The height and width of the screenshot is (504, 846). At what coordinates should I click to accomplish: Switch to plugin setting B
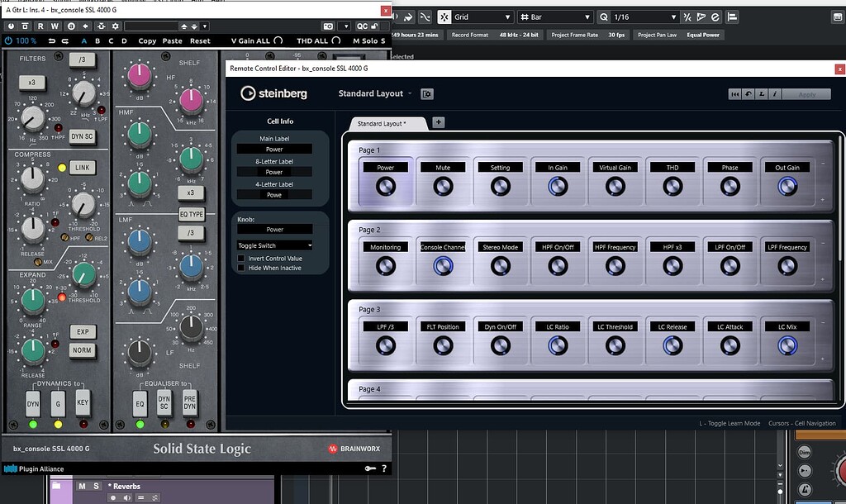(96, 40)
